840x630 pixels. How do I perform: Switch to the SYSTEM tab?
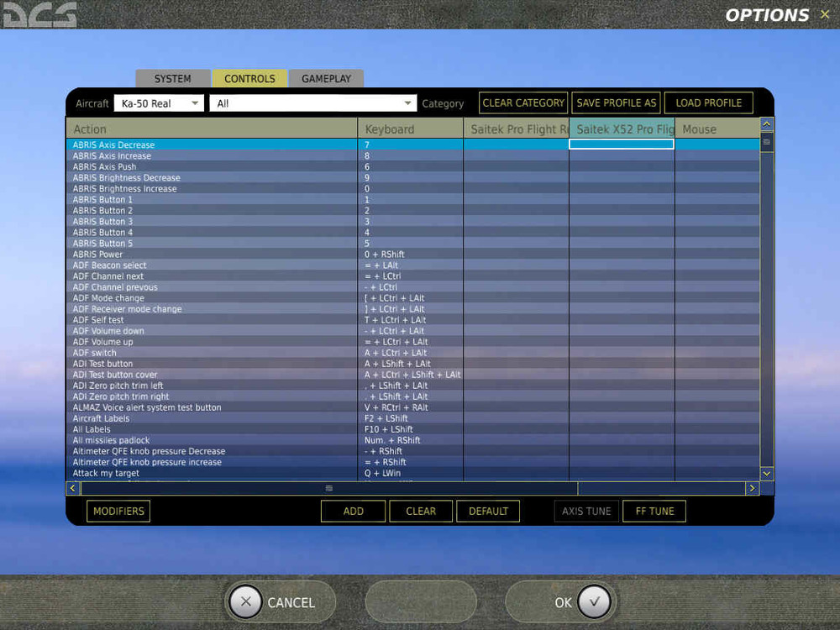pyautogui.click(x=172, y=78)
